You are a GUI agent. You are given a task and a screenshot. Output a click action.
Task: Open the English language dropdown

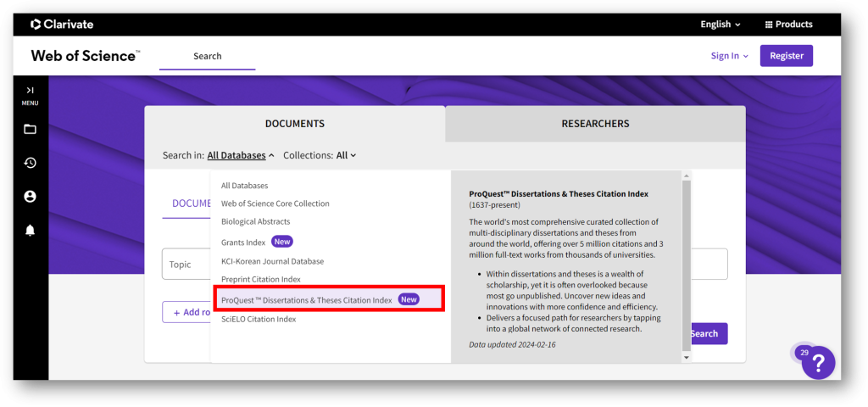point(721,25)
